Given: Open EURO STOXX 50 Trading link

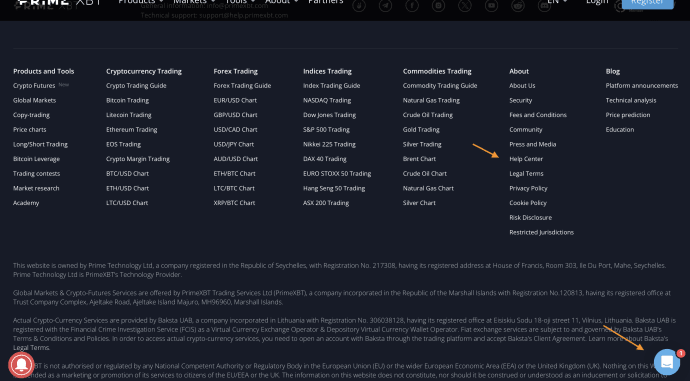Looking at the screenshot, I should coord(337,174).
